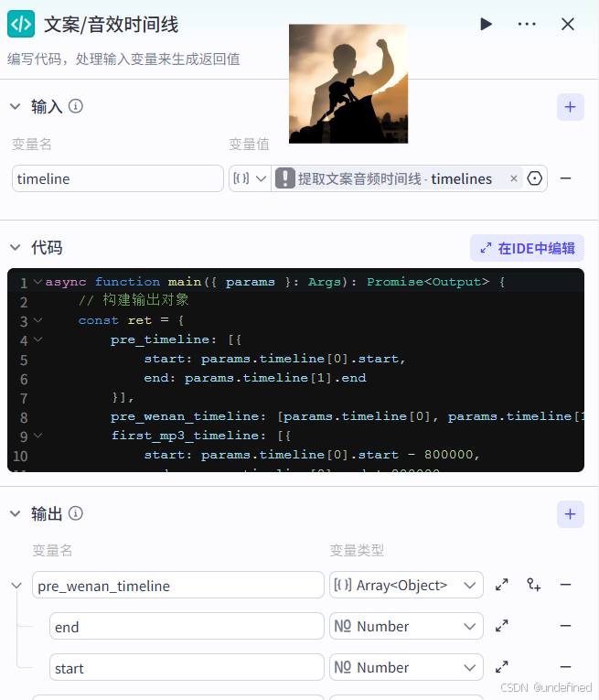The height and width of the screenshot is (700, 599).
Task: Edit the timeline variable name field
Action: point(118,178)
